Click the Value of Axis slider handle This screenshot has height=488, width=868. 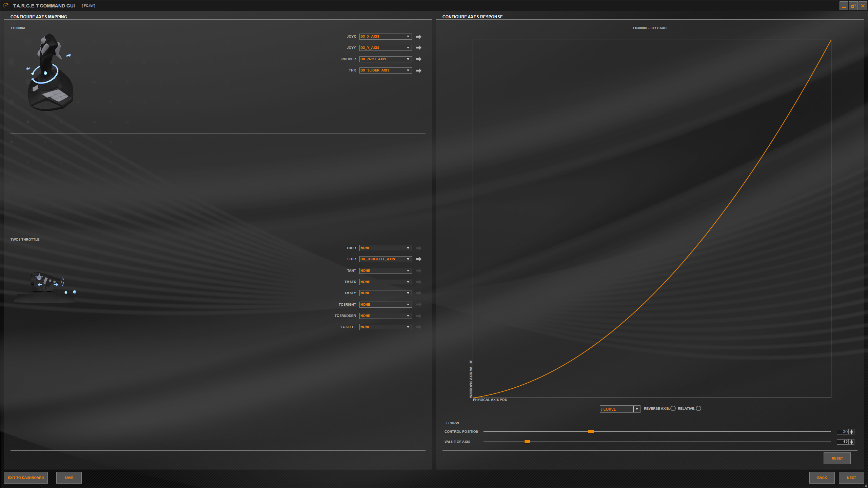coord(527,442)
